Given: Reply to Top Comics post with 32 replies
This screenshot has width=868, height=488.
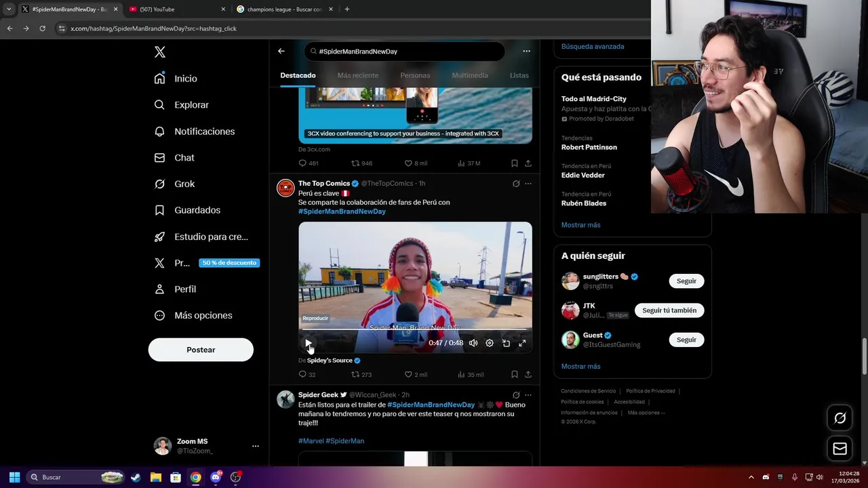Looking at the screenshot, I should (x=307, y=375).
